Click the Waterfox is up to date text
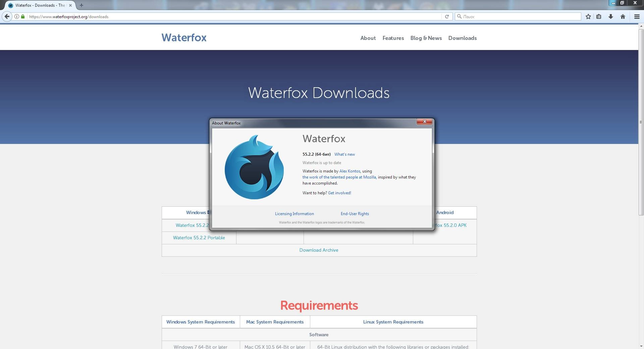 [x=322, y=163]
